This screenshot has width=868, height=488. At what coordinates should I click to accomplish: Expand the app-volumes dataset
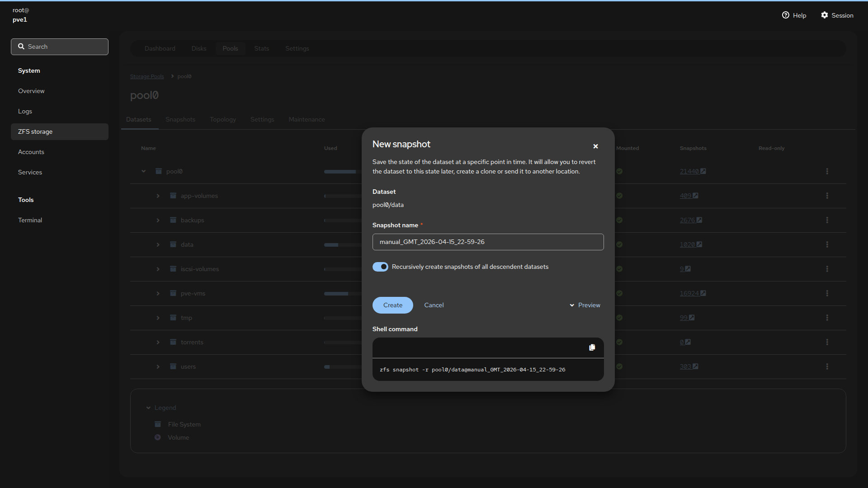coord(158,196)
